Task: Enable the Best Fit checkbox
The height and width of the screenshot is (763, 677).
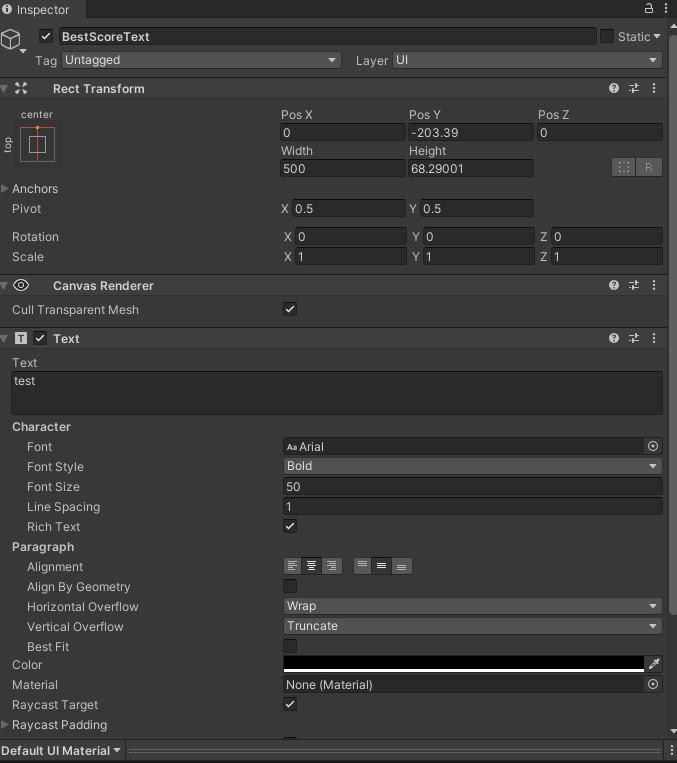Action: (x=290, y=646)
